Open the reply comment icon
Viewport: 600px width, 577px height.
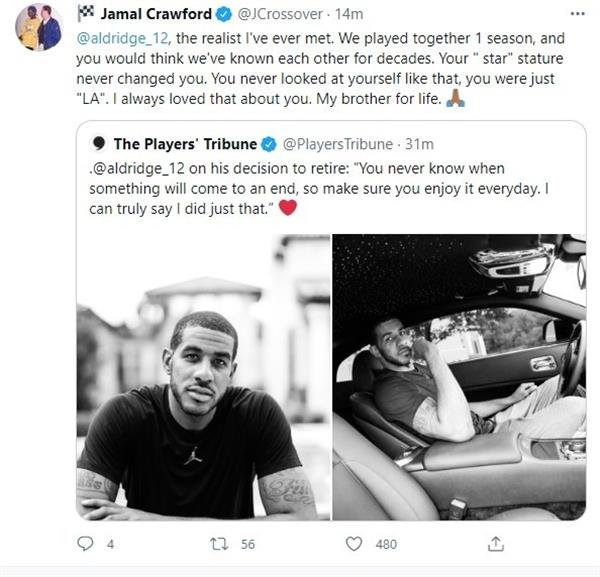click(x=85, y=544)
